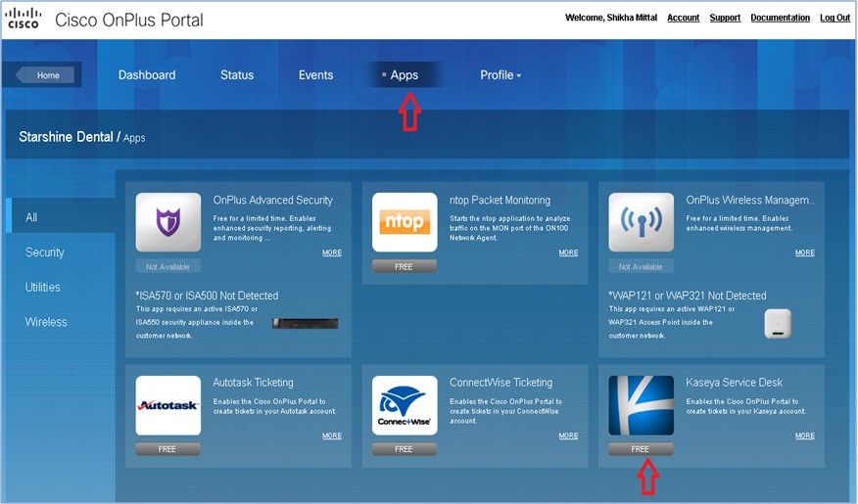Click FREE button under Autotask Ticketing
Image resolution: width=858 pixels, height=504 pixels.
coord(168,449)
